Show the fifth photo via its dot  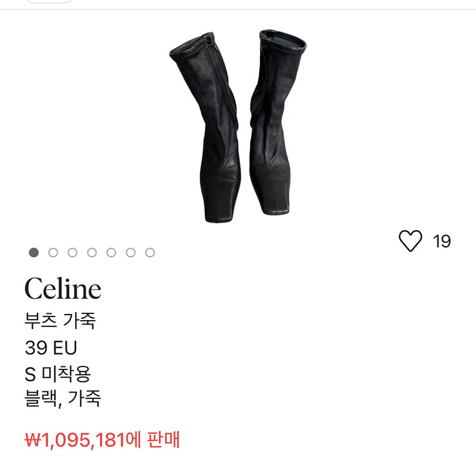click(111, 252)
